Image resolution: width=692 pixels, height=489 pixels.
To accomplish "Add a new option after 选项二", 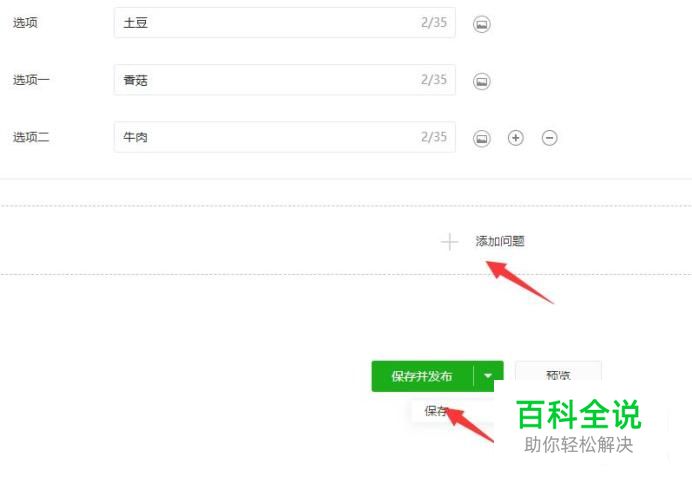I will tap(515, 138).
